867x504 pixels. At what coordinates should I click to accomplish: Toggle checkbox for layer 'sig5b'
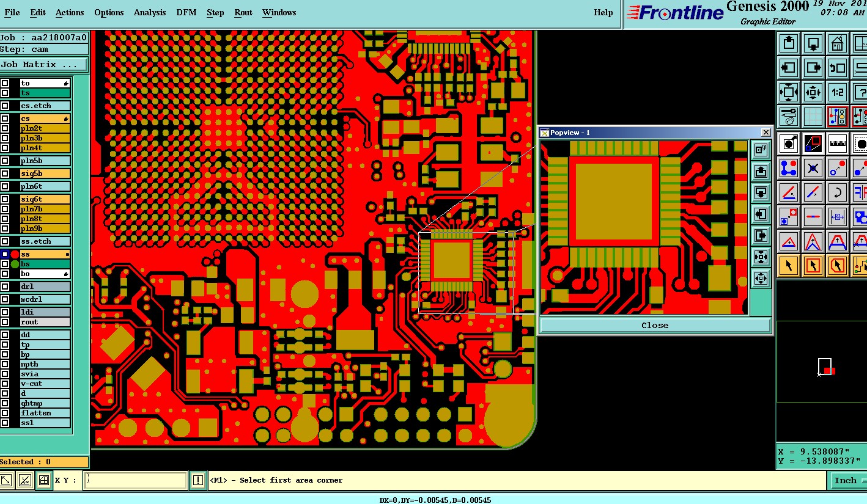[x=5, y=173]
